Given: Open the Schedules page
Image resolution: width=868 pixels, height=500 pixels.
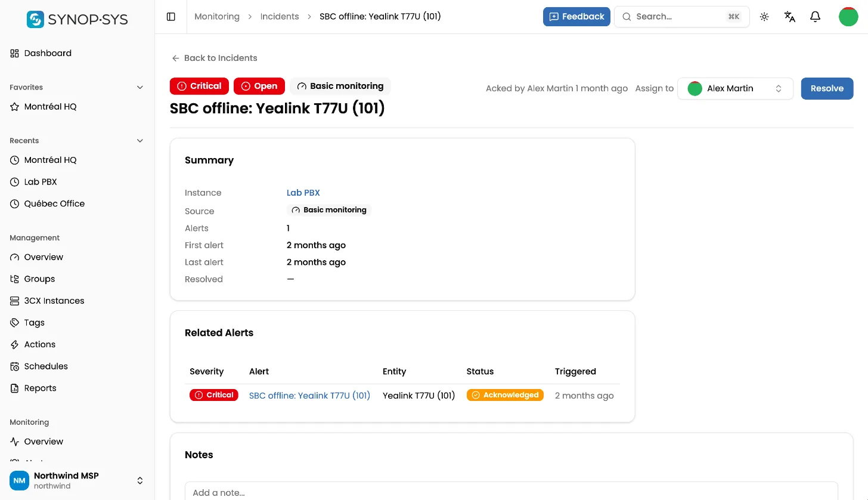Looking at the screenshot, I should tap(46, 366).
